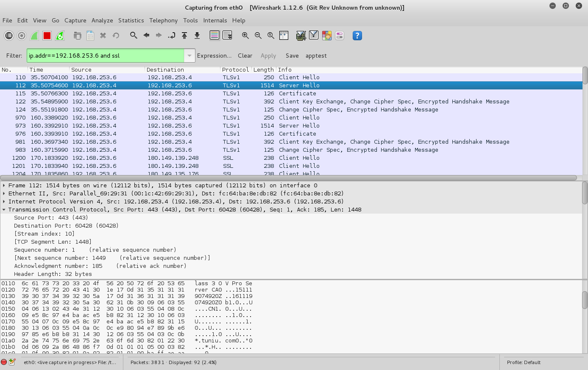The height and width of the screenshot is (370, 588).
Task: Toggle auto scroll during live capture
Action: point(227,36)
